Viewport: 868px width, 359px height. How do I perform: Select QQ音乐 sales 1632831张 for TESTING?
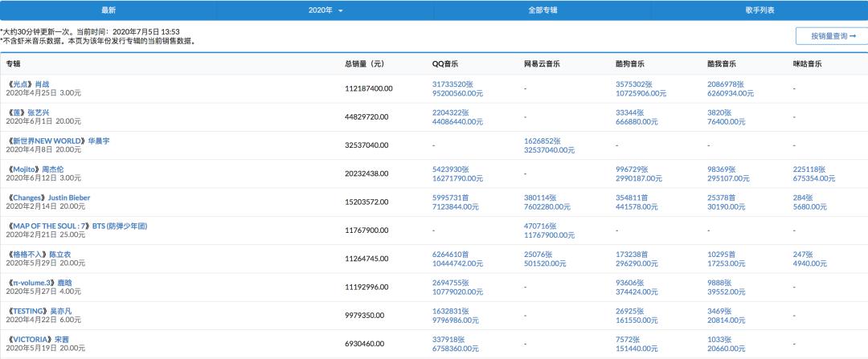(451, 311)
